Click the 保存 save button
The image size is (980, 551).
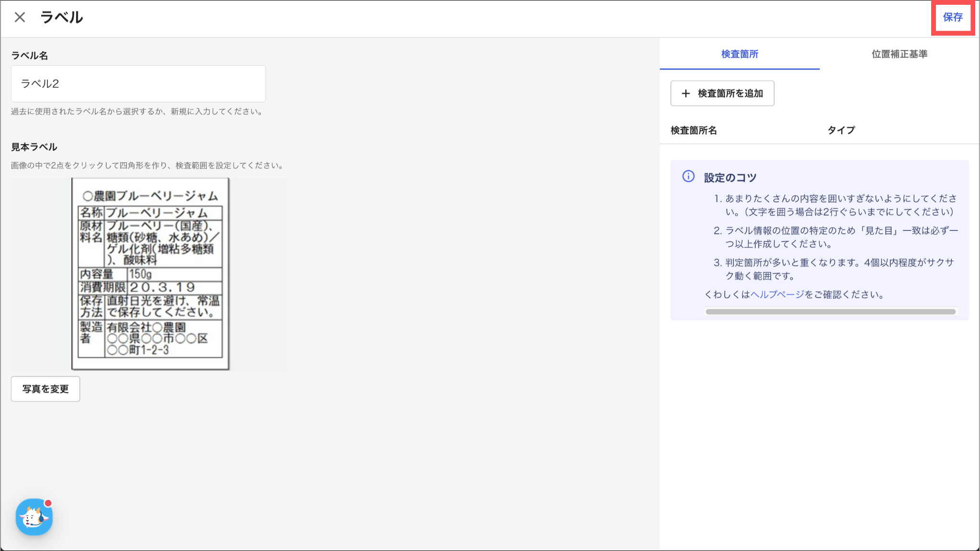click(x=952, y=18)
